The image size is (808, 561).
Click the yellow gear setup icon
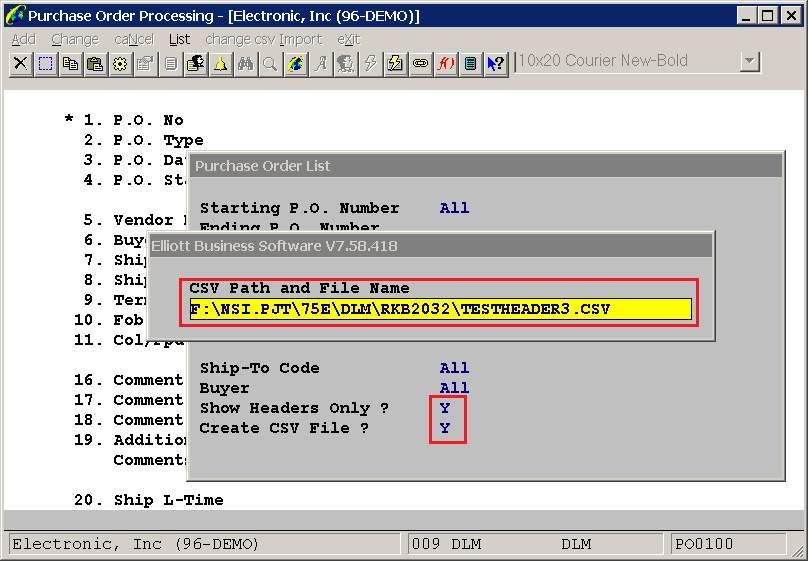tap(121, 63)
